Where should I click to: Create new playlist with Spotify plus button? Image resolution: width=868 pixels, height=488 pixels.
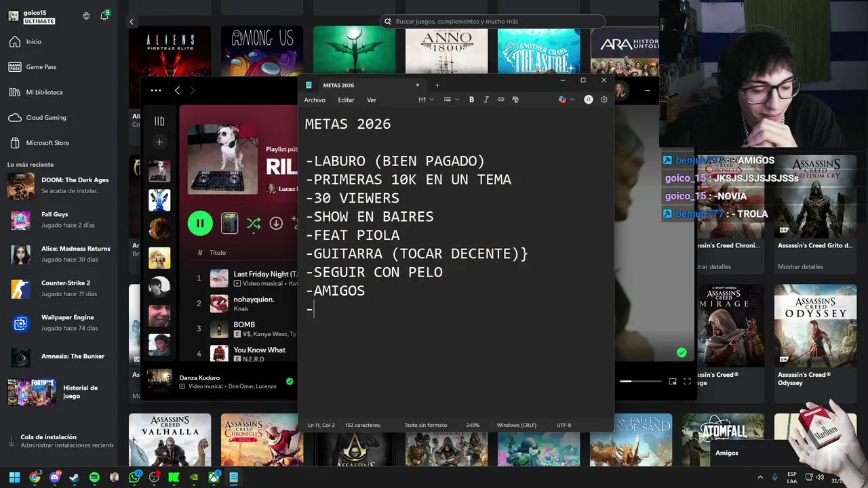[x=159, y=142]
